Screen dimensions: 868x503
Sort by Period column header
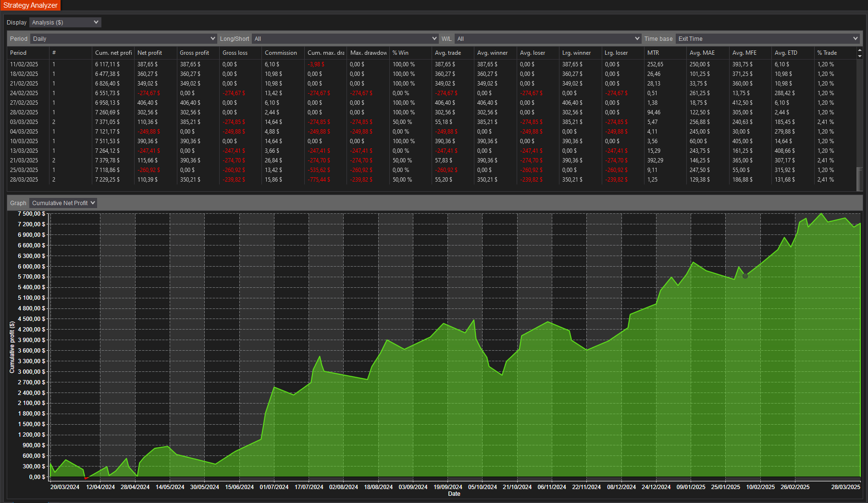point(28,53)
